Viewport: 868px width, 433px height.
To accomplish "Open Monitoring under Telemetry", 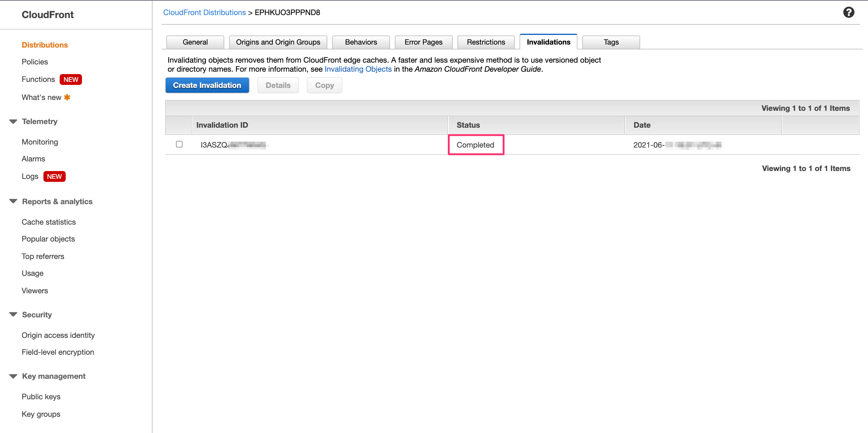I will pyautogui.click(x=40, y=142).
